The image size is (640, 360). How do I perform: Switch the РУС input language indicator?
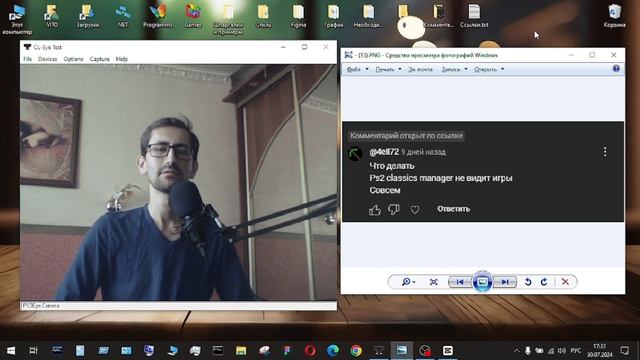pyautogui.click(x=576, y=351)
